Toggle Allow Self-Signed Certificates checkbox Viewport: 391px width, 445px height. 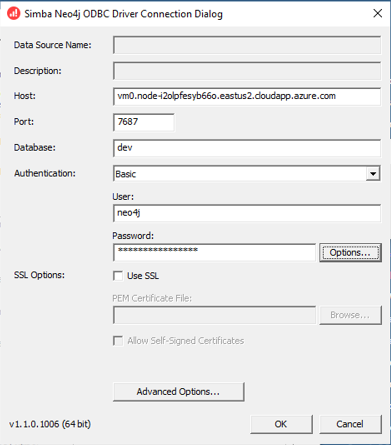tap(118, 341)
